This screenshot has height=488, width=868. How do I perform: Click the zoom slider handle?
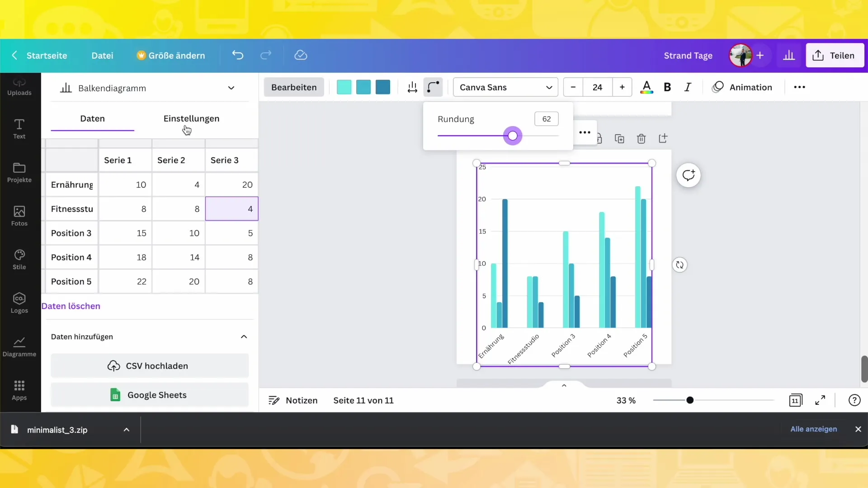pyautogui.click(x=690, y=400)
